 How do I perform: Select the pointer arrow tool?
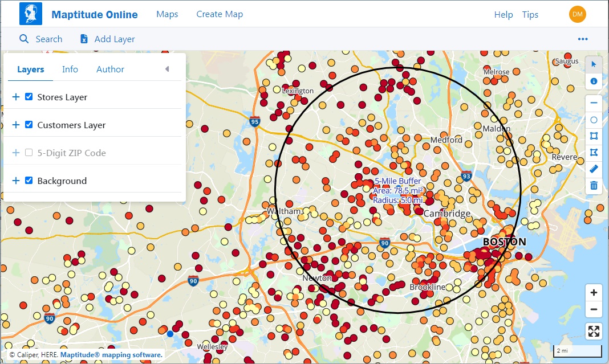coord(594,64)
